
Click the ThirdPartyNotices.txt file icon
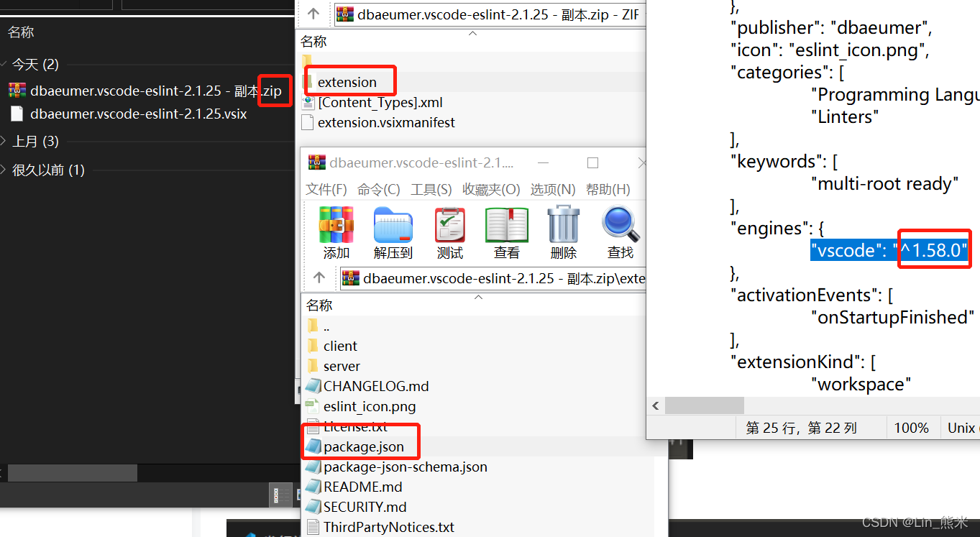312,527
